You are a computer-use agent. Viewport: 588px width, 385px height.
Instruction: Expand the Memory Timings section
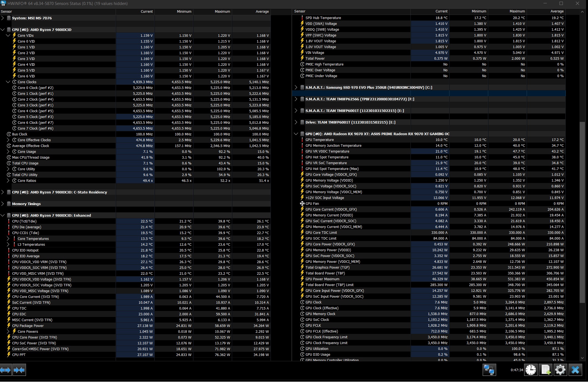tap(3, 204)
